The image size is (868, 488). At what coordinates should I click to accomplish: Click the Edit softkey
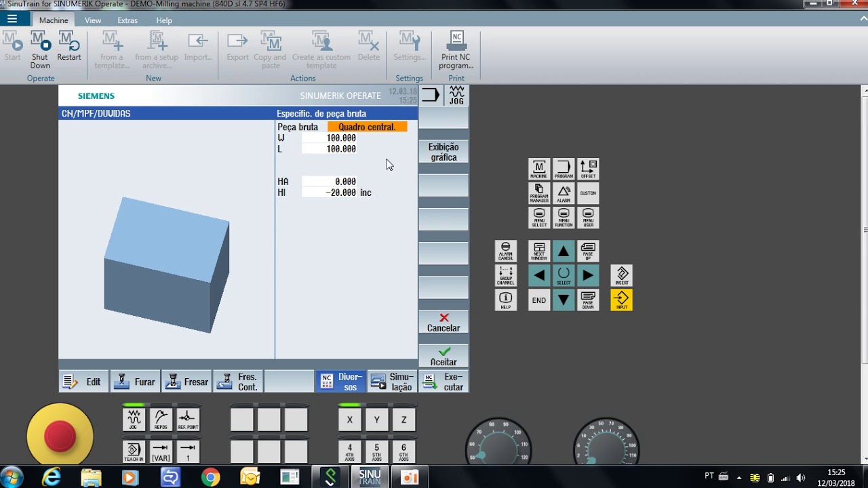(x=84, y=382)
